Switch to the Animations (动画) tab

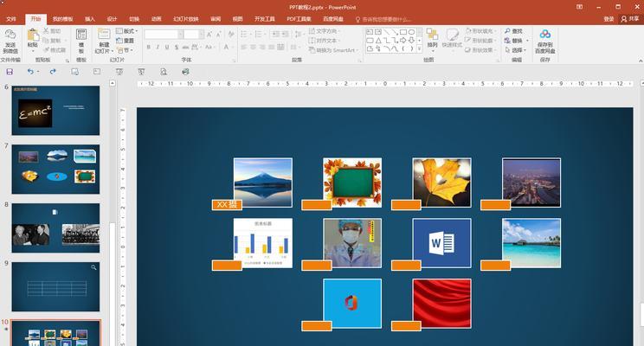[156, 19]
